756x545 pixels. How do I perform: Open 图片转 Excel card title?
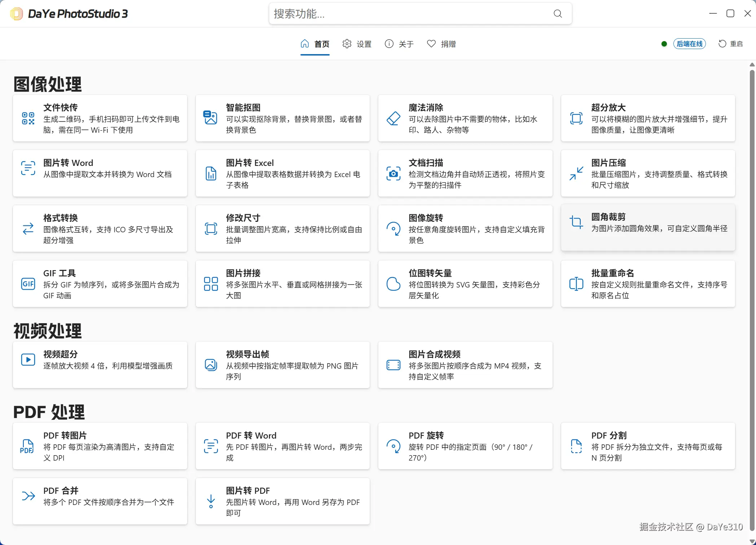tap(250, 163)
